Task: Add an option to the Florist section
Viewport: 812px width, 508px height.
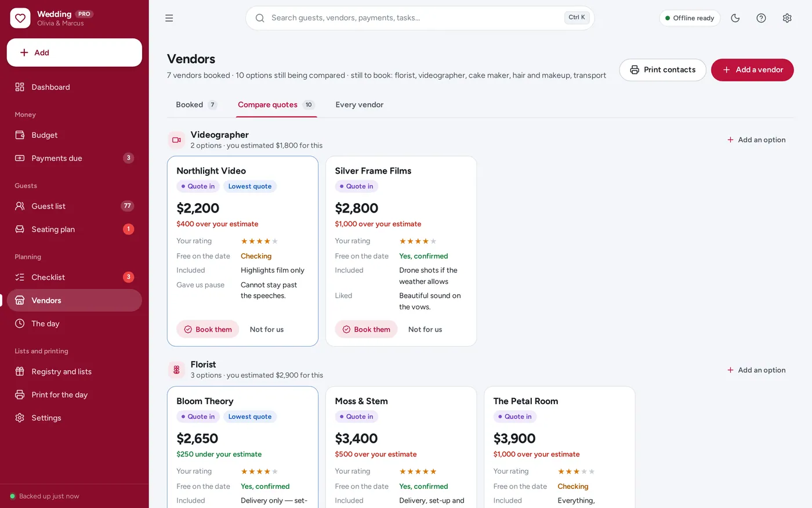Action: [756, 370]
